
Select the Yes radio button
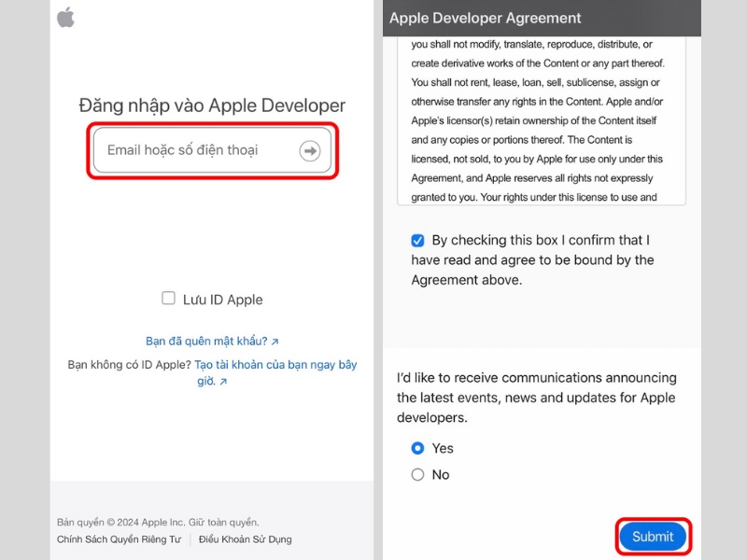417,448
